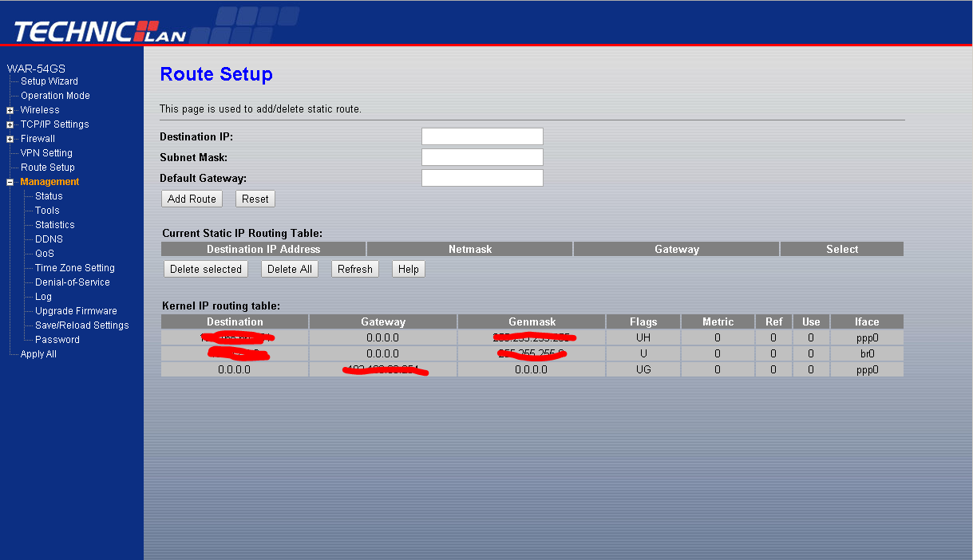Expand the TCP/IP Settings tree node
The width and height of the screenshot is (973, 560).
[x=10, y=124]
